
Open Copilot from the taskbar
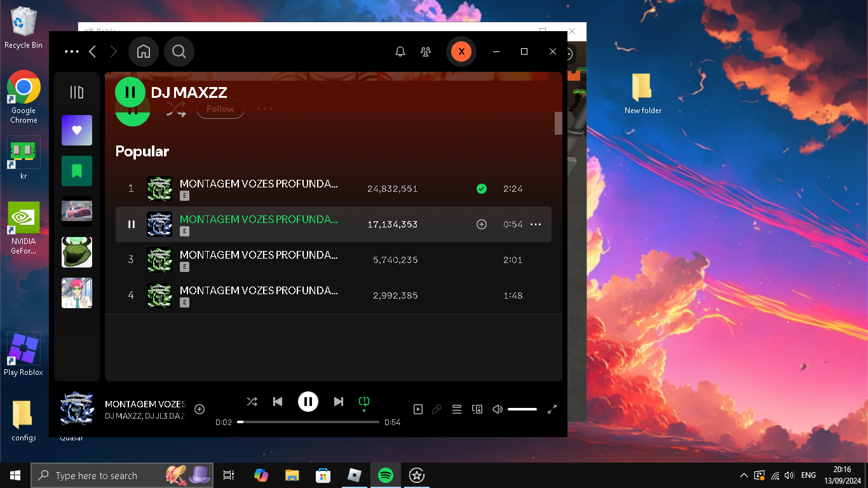pyautogui.click(x=261, y=475)
